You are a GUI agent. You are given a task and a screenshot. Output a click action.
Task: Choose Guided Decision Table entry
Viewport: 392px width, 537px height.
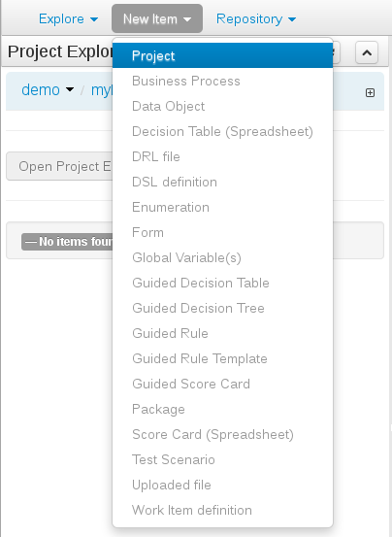[x=222, y=283]
